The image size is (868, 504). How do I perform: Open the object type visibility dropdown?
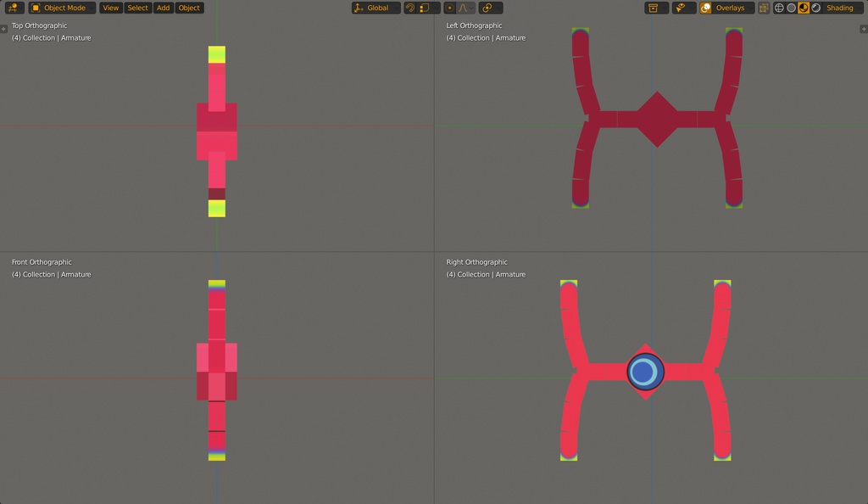684,8
